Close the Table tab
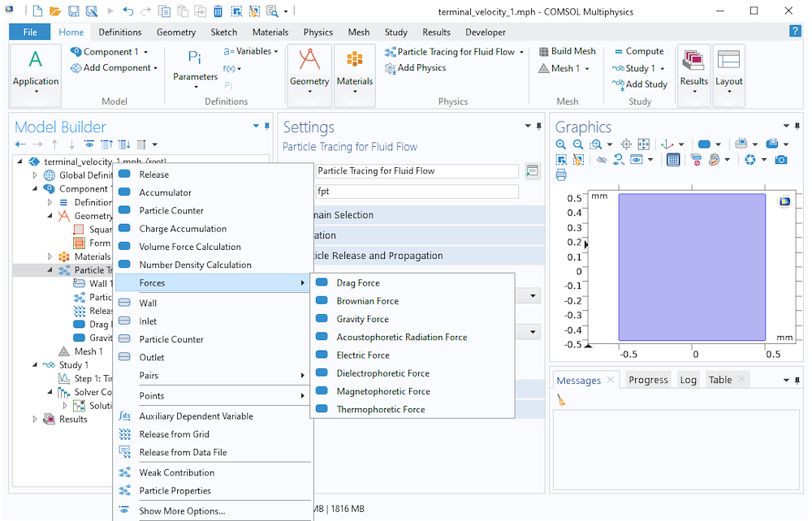The width and height of the screenshot is (812, 521). point(741,379)
